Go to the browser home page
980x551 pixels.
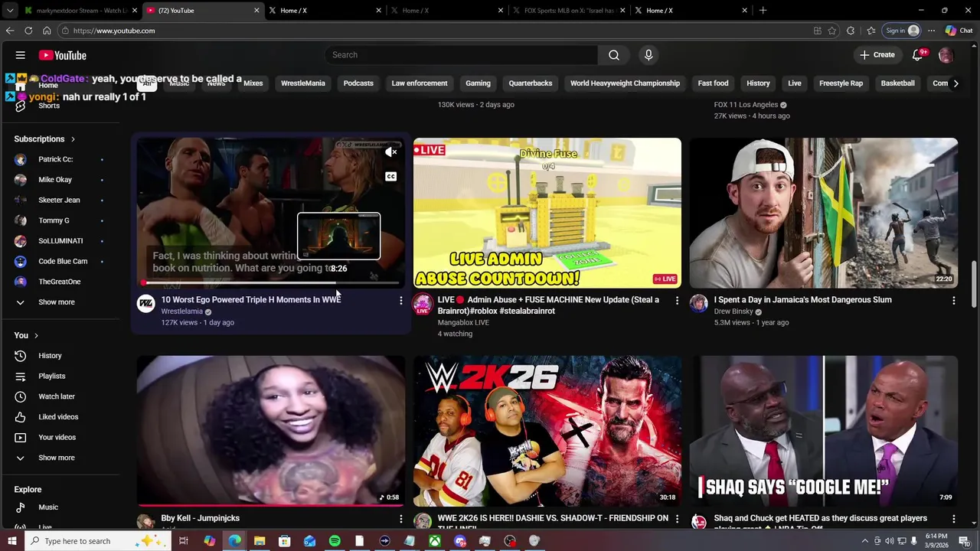pos(47,31)
